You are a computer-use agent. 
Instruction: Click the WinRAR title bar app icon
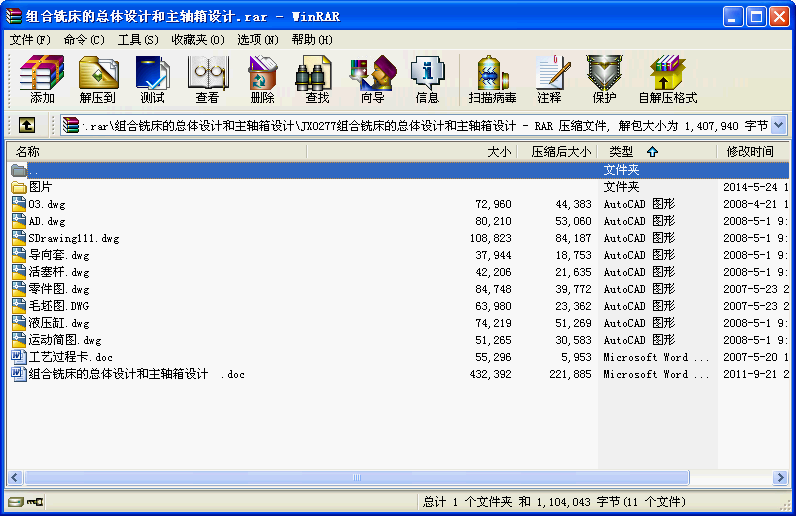(x=14, y=16)
